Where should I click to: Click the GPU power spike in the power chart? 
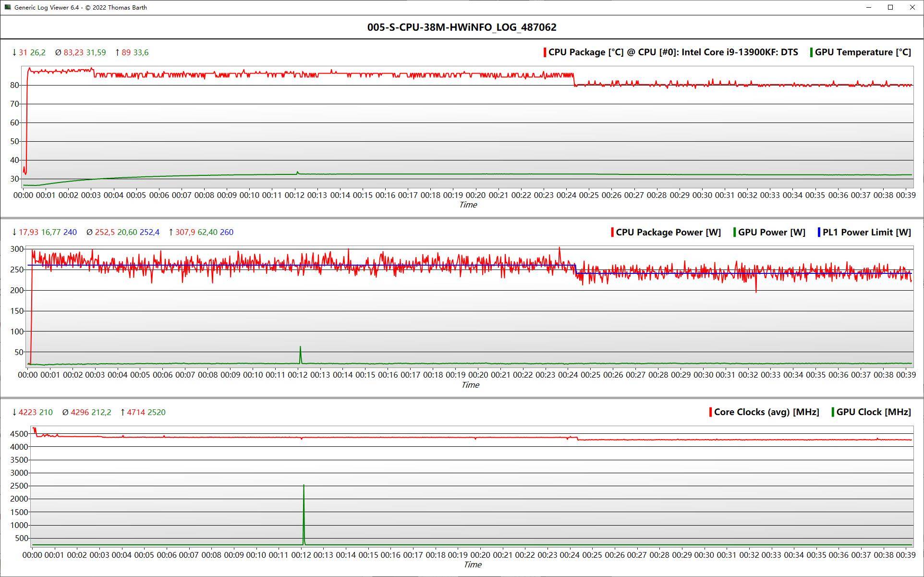(x=301, y=353)
